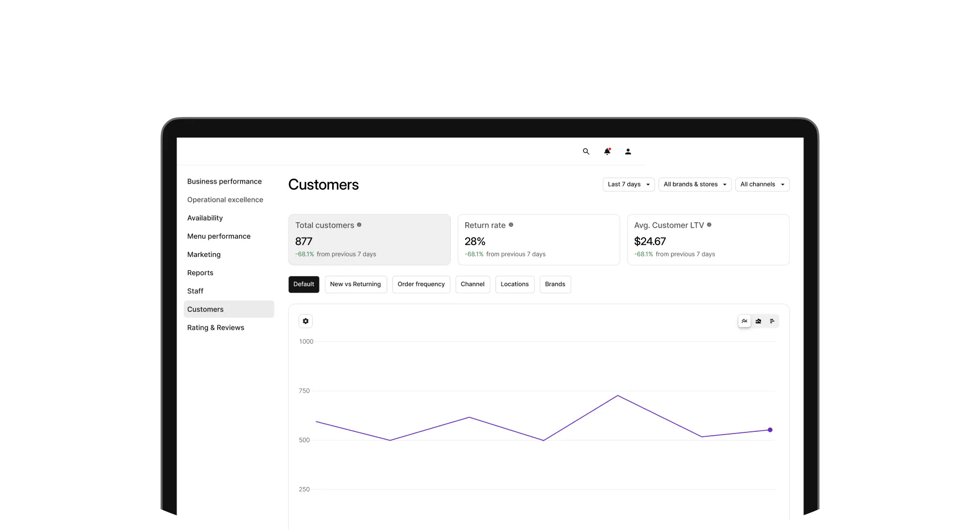Open the All channels dropdown
980x530 pixels.
click(x=762, y=184)
